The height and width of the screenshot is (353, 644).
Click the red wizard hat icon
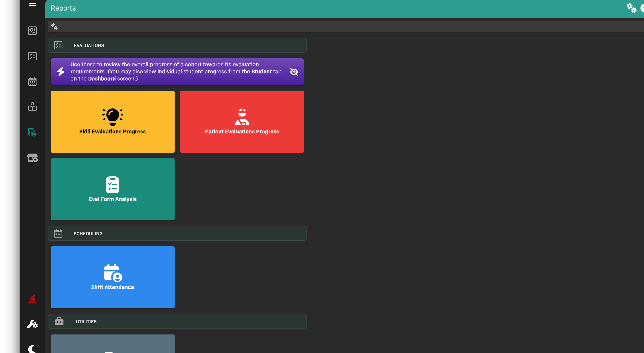(32, 299)
